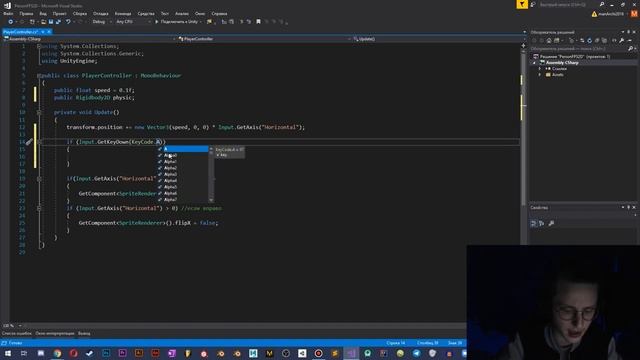Click the Properties panel alphabetical sort icon

click(542, 223)
